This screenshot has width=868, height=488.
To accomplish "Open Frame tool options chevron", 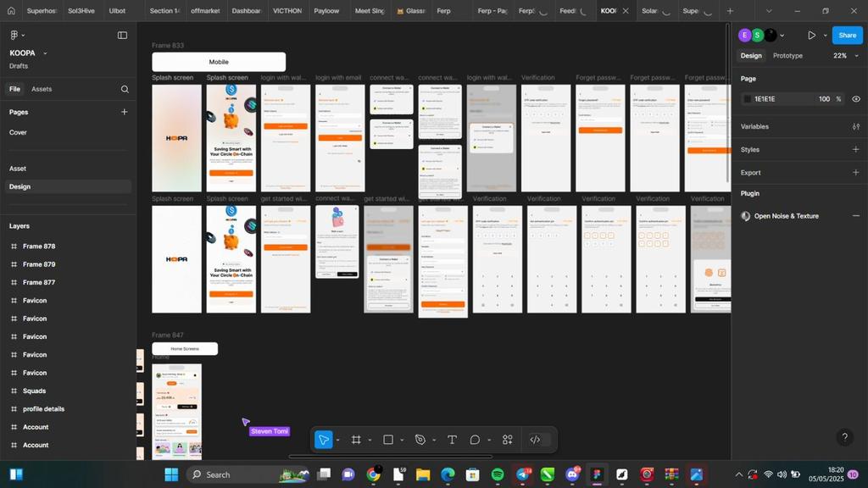I will click(x=370, y=441).
